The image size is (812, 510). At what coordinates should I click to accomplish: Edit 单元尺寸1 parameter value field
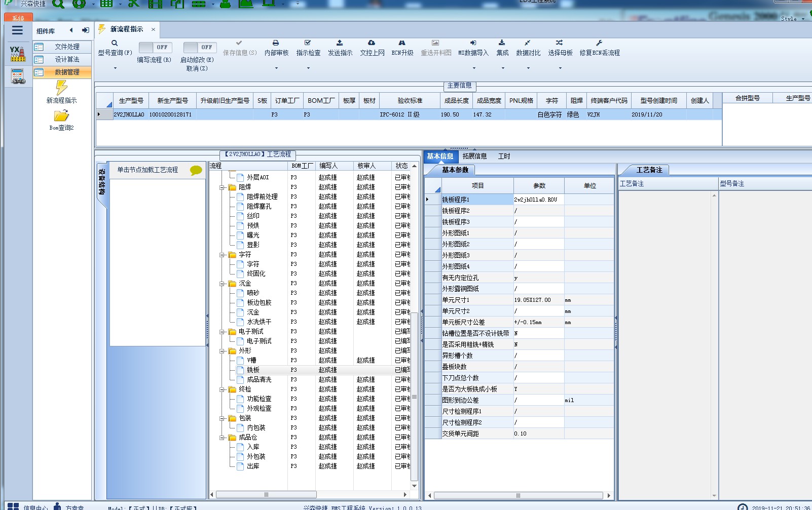point(538,300)
